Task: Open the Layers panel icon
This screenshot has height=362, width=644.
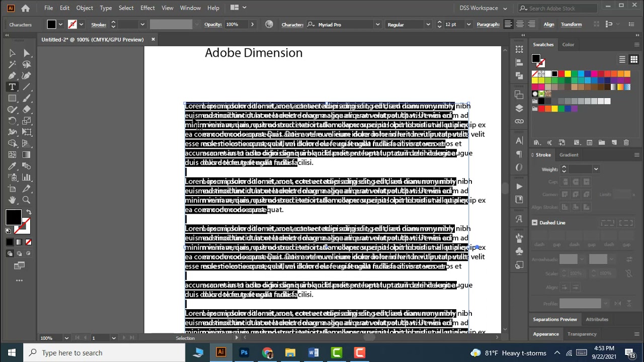Action: tap(519, 108)
